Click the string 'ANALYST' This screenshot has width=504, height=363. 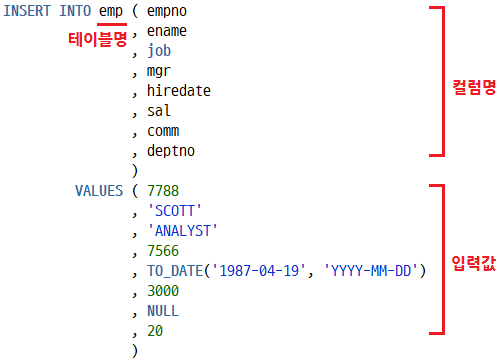pos(183,231)
